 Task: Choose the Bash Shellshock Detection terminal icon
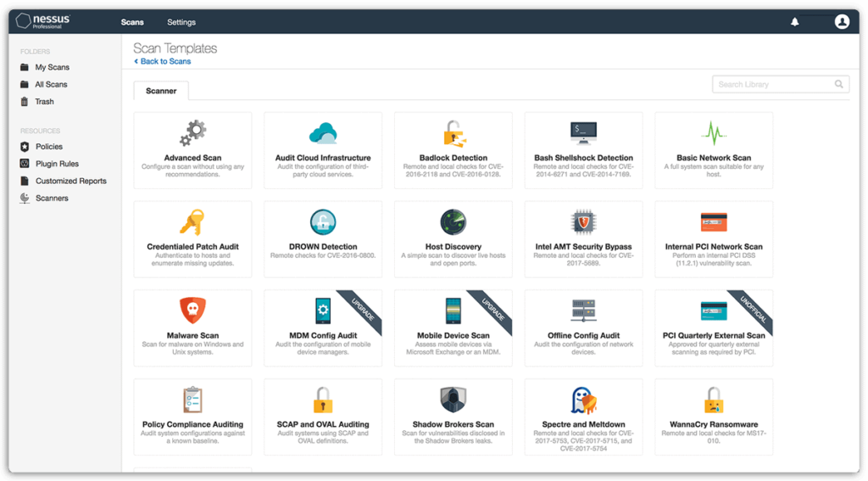pos(583,133)
